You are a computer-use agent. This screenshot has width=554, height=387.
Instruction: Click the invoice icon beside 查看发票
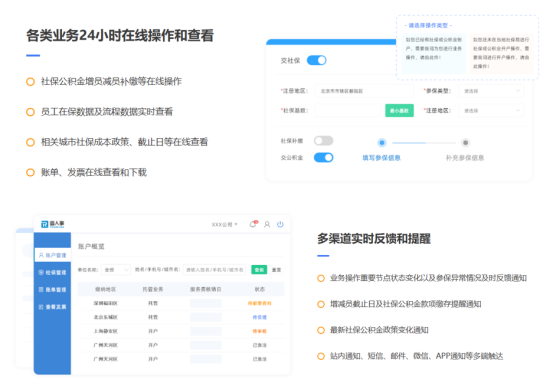tap(41, 307)
